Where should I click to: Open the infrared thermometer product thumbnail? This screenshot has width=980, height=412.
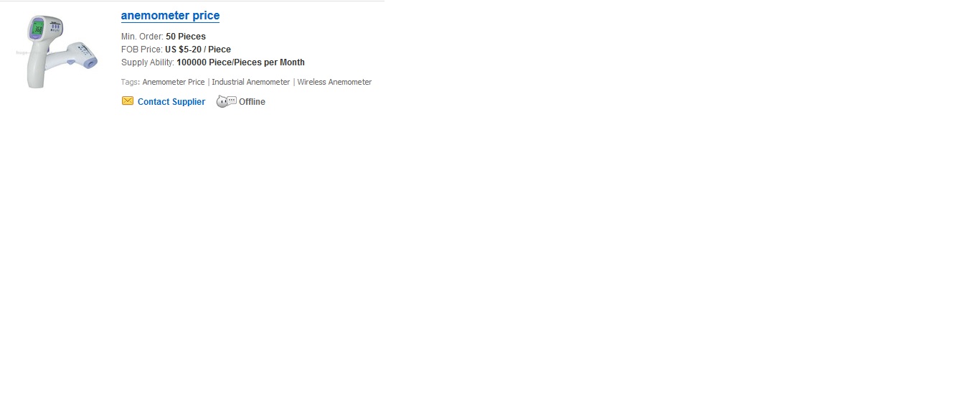click(57, 52)
